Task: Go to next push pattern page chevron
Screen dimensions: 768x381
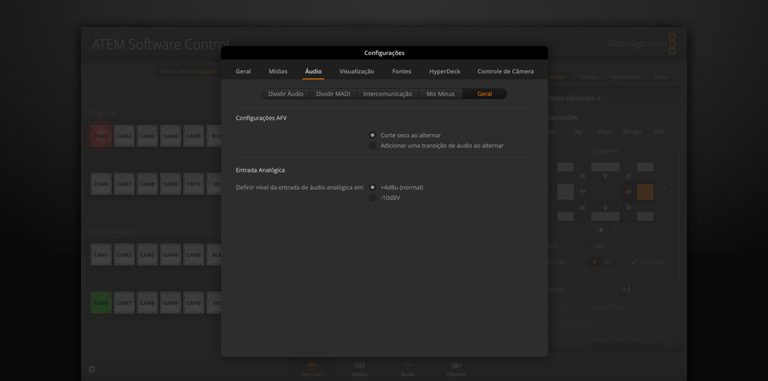Action: [665, 188]
